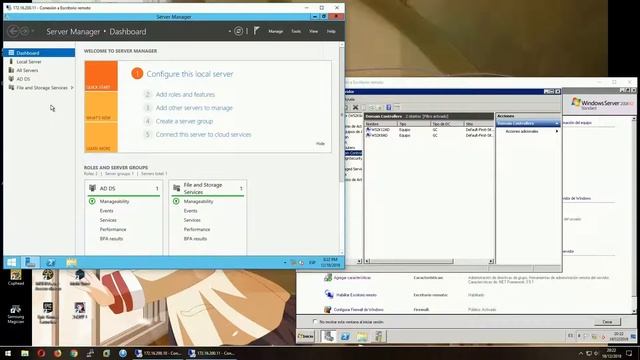Click PowerShell icon on 2008 taskbar
This screenshot has width=640, height=360.
(345, 336)
